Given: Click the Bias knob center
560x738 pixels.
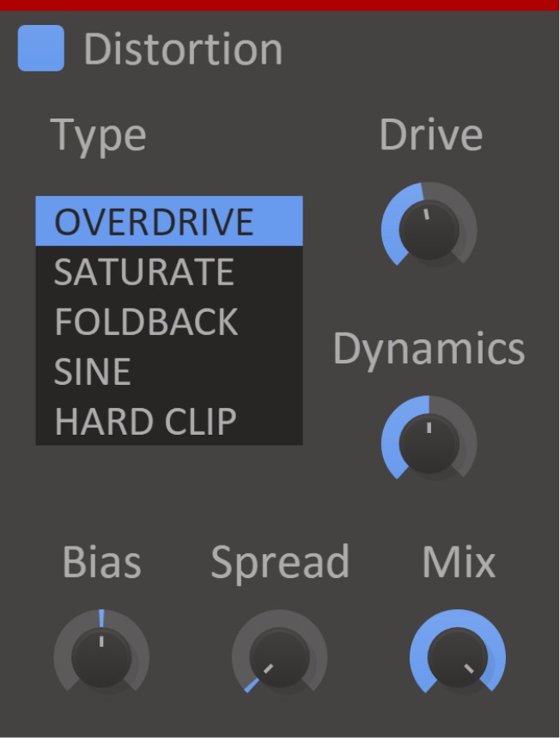Looking at the screenshot, I should click(x=101, y=657).
